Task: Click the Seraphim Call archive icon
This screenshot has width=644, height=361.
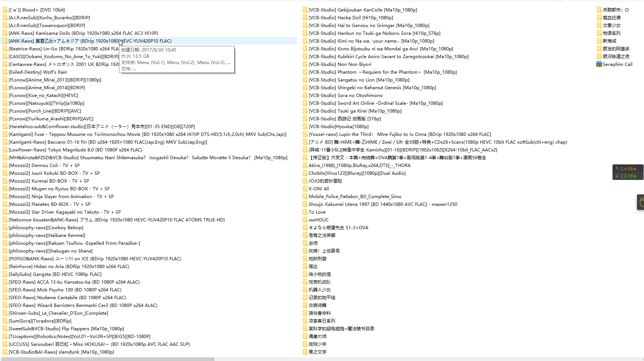Action: pos(599,64)
